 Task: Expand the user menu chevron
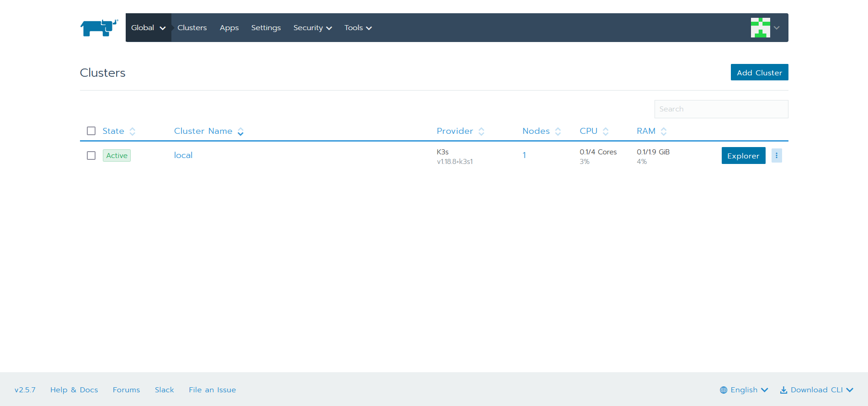(x=777, y=28)
